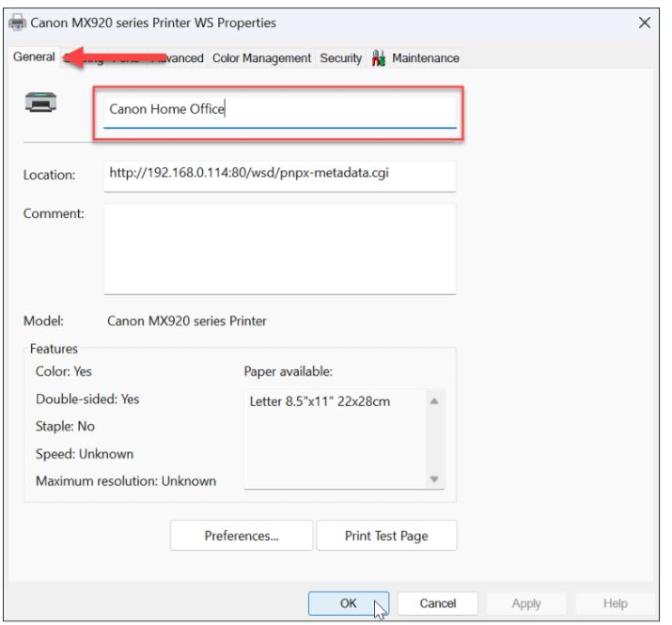The width and height of the screenshot is (672, 625).
Task: Click the printer name field 'Canon Home Office'
Action: [x=280, y=112]
